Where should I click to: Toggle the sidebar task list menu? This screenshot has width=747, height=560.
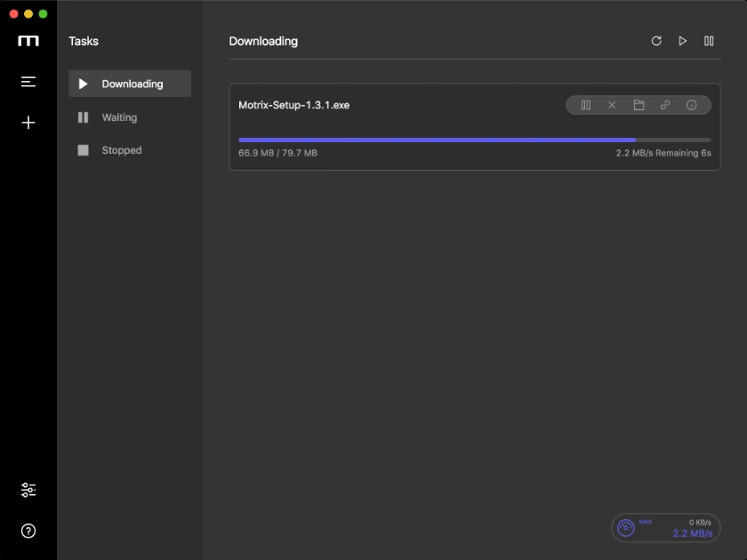click(28, 81)
